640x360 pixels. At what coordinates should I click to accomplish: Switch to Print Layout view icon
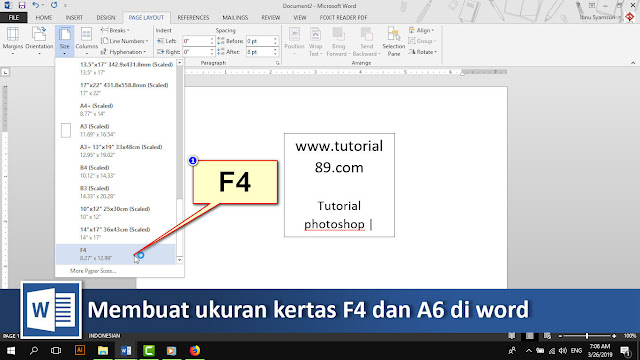point(530,336)
